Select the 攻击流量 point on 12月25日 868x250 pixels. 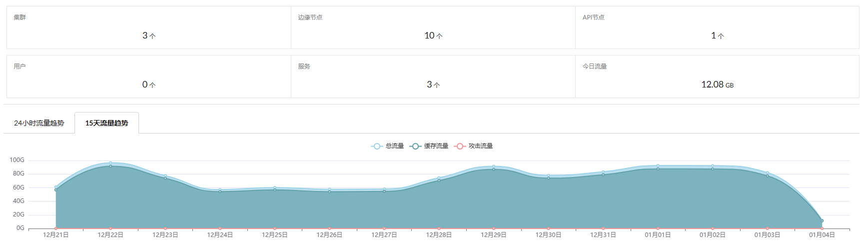(x=275, y=228)
